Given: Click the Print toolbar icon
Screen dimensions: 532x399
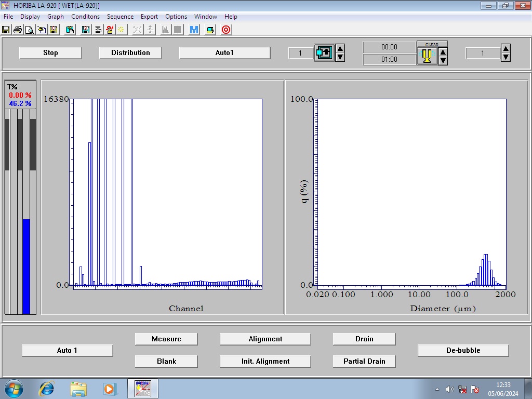Looking at the screenshot, I should click(16, 30).
